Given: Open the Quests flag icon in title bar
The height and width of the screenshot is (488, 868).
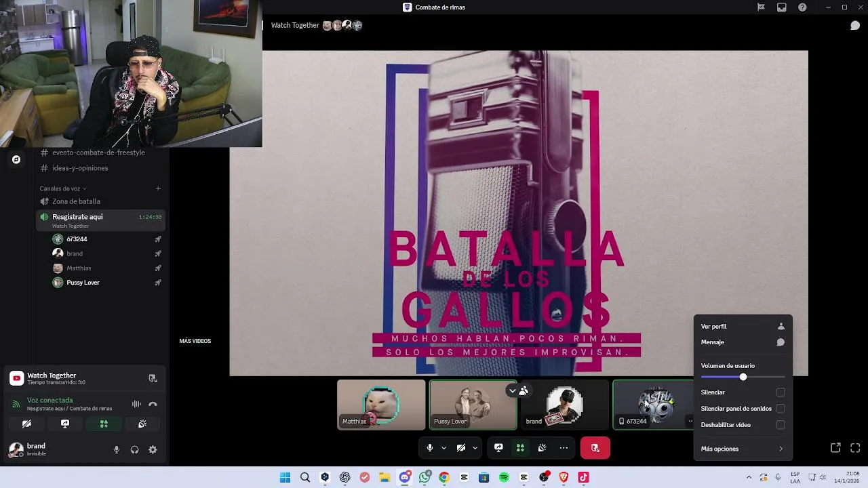Looking at the screenshot, I should (x=761, y=7).
